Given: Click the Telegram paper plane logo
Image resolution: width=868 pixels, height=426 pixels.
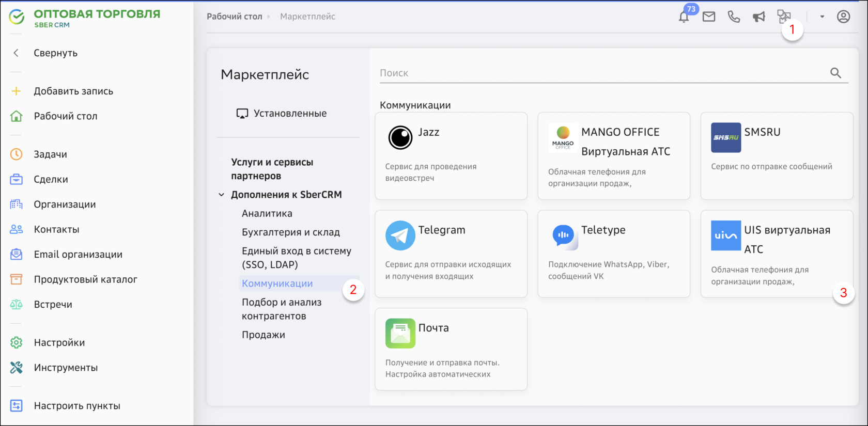Looking at the screenshot, I should [400, 235].
